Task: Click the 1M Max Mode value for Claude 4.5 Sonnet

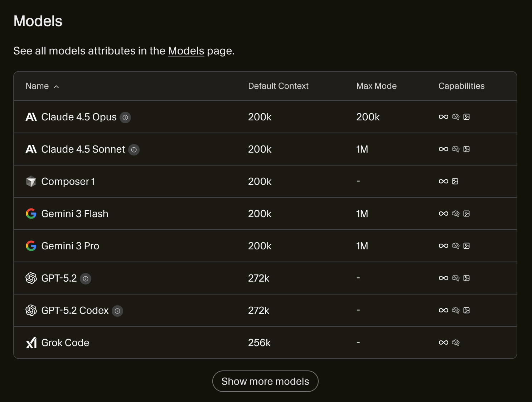Action: [362, 149]
